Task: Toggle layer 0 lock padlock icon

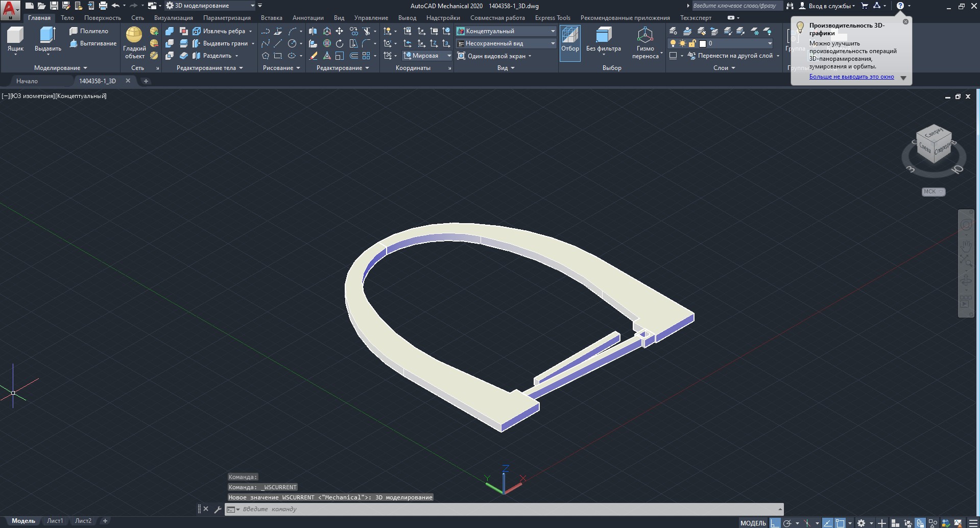Action: tap(692, 43)
